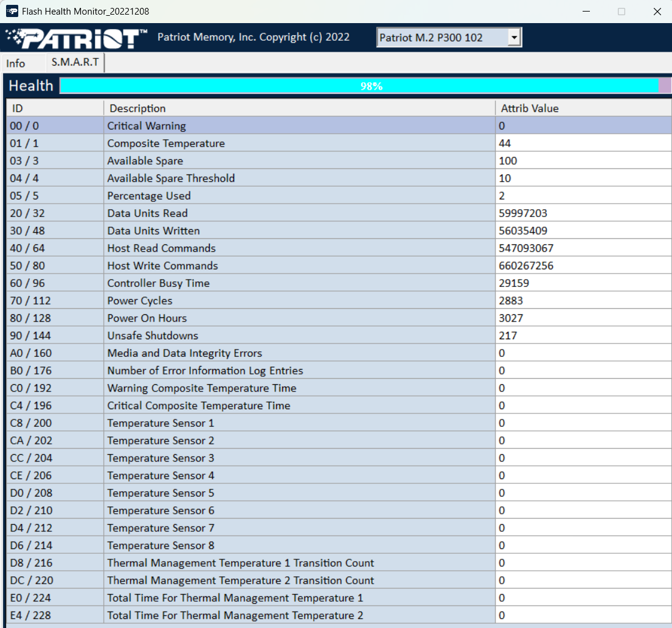Select the Data Units Written row
Screen dimensions: 672x628
[x=339, y=231]
